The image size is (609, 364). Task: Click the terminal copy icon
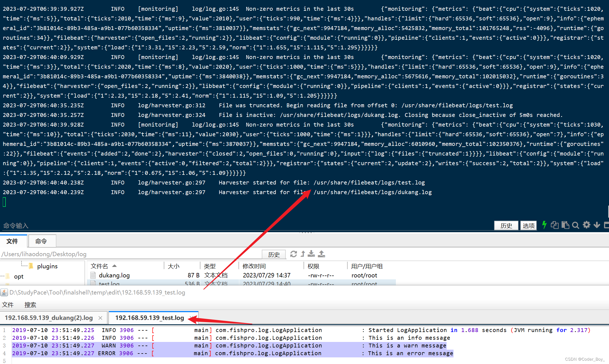pyautogui.click(x=554, y=225)
